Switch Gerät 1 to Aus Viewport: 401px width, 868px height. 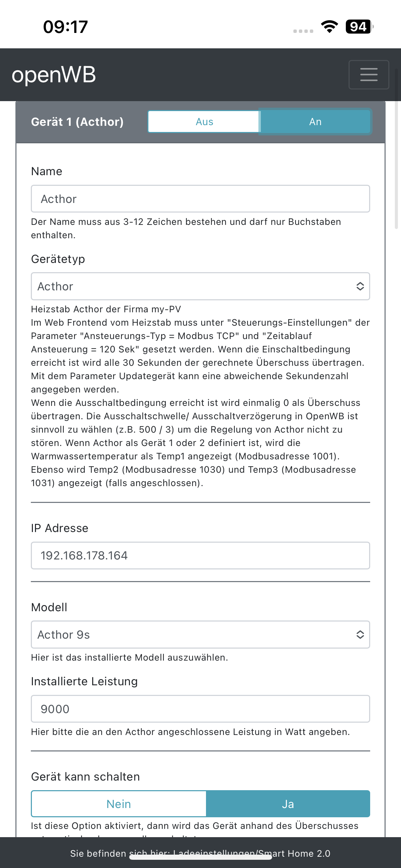coord(204,122)
